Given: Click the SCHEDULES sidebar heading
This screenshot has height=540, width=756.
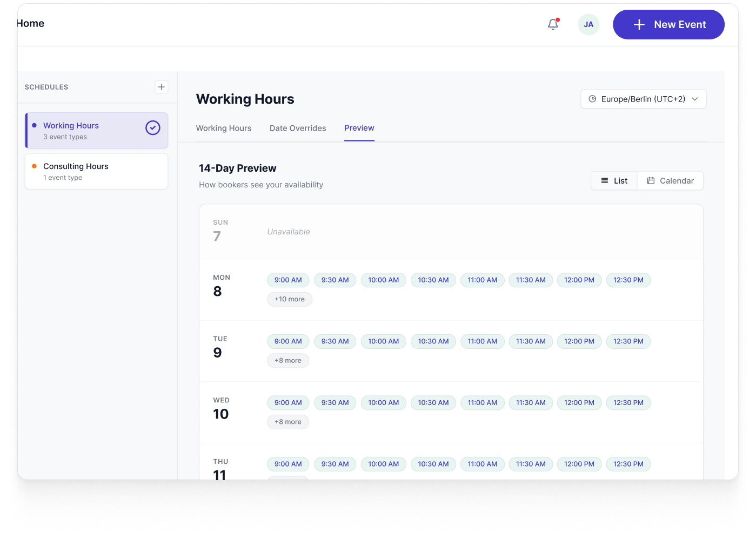Looking at the screenshot, I should [46, 87].
